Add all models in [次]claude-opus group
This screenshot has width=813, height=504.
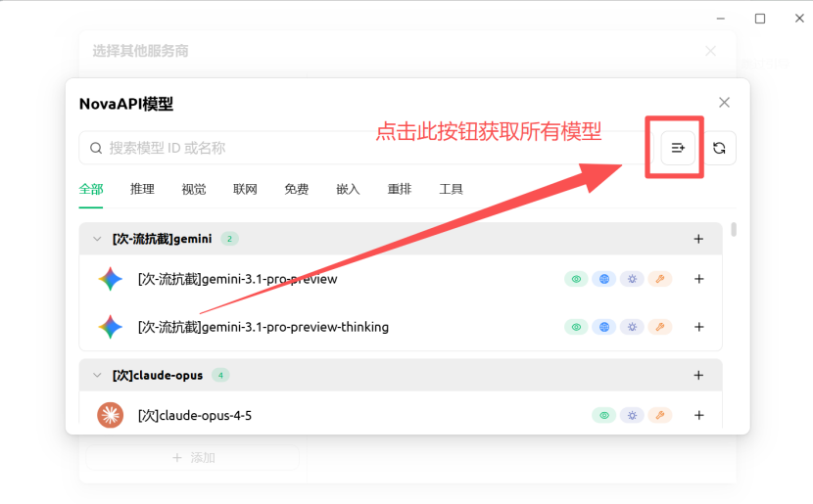click(698, 375)
